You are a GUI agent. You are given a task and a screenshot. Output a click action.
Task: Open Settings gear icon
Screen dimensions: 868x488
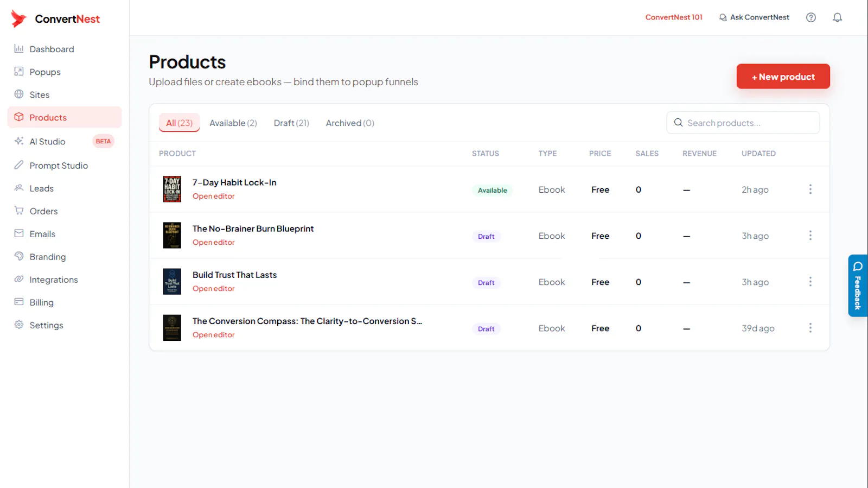pos(19,325)
